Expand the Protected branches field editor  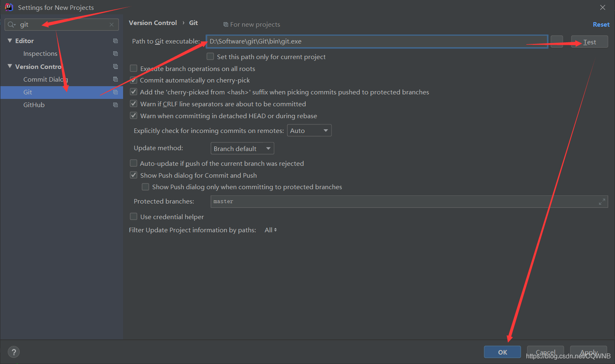coord(602,201)
